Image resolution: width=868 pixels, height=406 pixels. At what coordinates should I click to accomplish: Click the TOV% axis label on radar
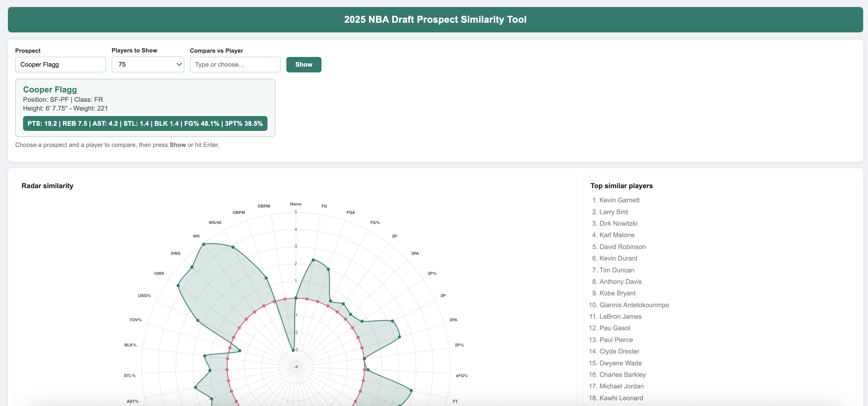pos(136,320)
